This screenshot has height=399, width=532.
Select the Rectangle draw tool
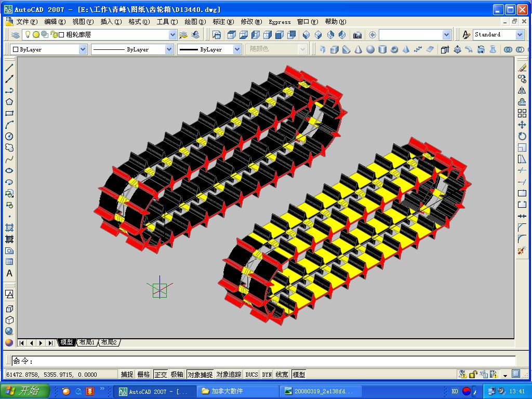tap(9, 113)
